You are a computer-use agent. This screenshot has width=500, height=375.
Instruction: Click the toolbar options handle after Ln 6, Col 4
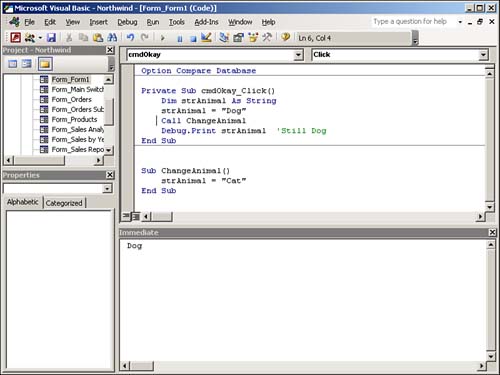click(x=415, y=38)
